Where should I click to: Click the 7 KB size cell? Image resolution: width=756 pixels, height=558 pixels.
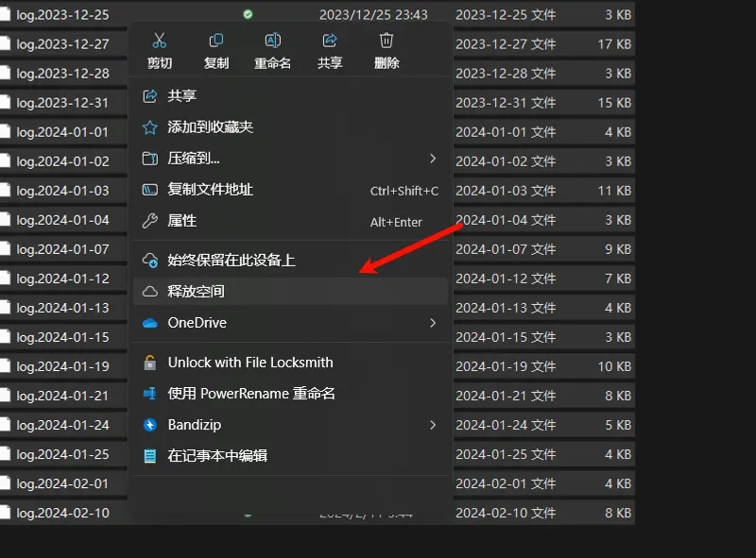point(618,279)
